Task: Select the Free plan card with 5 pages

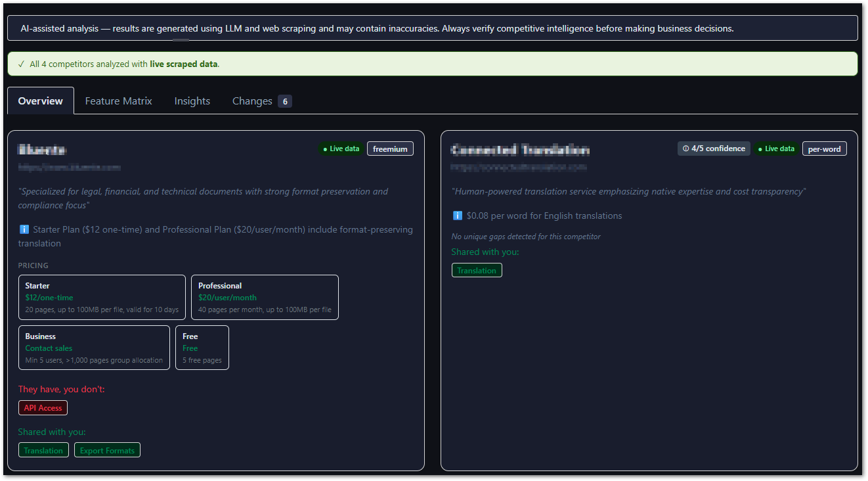Action: (202, 348)
